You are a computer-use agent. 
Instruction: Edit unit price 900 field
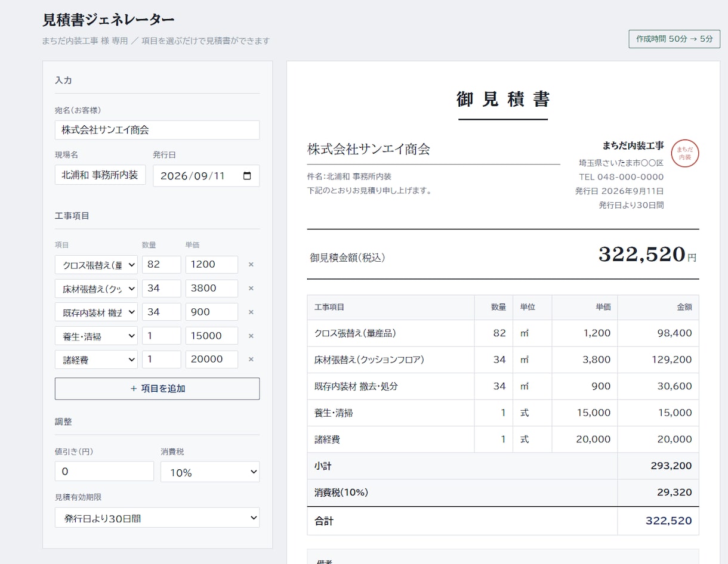(212, 312)
